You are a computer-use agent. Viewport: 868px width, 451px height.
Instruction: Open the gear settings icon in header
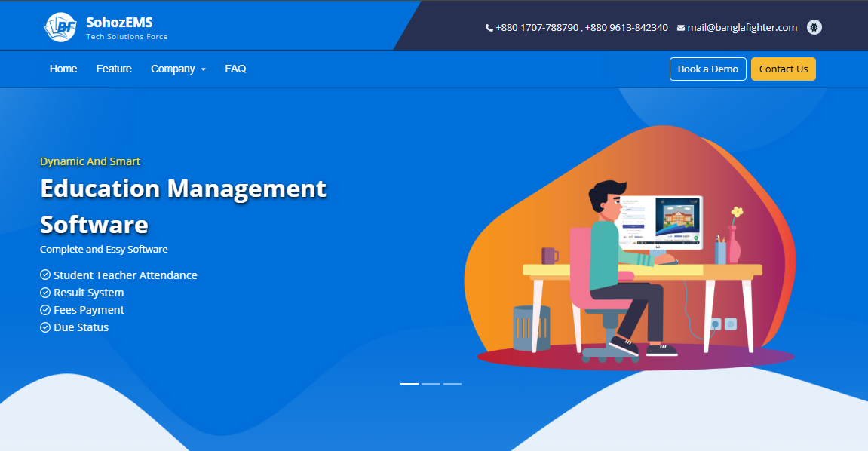pyautogui.click(x=814, y=27)
